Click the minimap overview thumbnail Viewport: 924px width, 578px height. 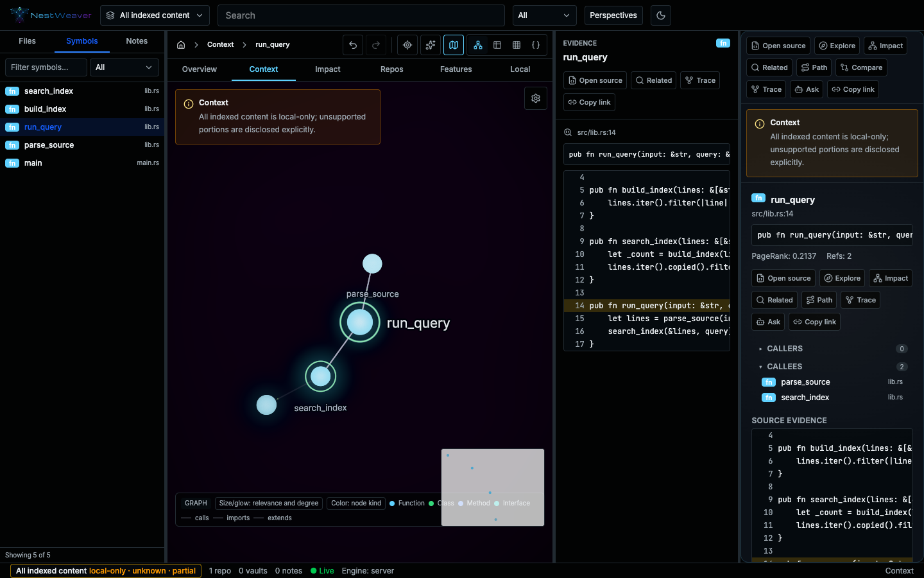[x=493, y=487]
